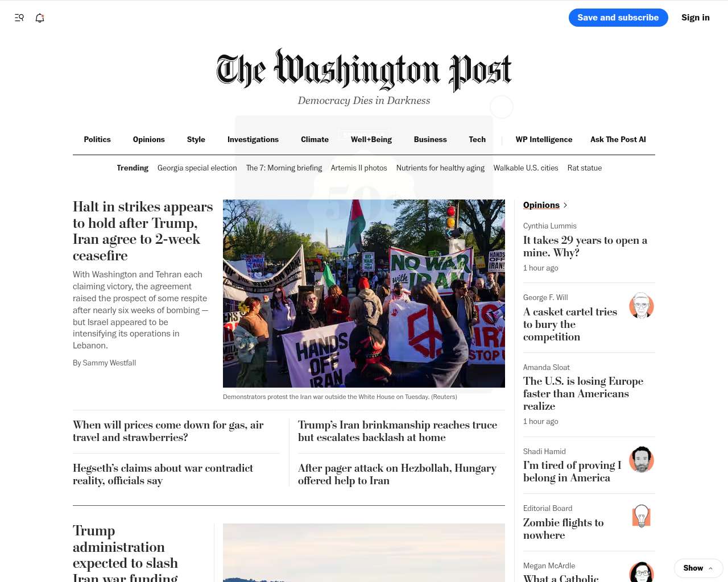Viewport: 728px width, 582px height.
Task: Open the menu and search icon
Action: pos(19,18)
